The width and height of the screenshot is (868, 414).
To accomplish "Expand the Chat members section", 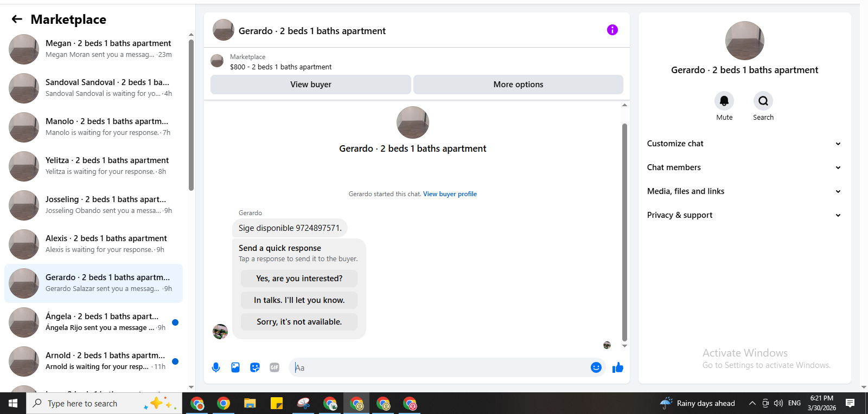I will (x=744, y=167).
